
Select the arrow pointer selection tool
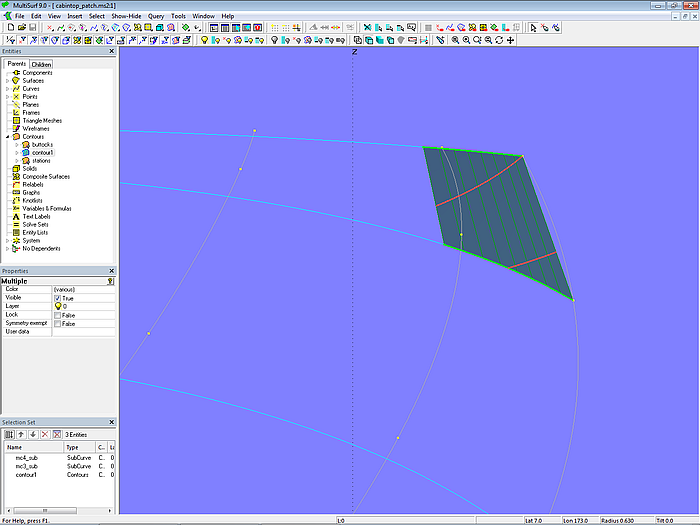tap(533, 28)
